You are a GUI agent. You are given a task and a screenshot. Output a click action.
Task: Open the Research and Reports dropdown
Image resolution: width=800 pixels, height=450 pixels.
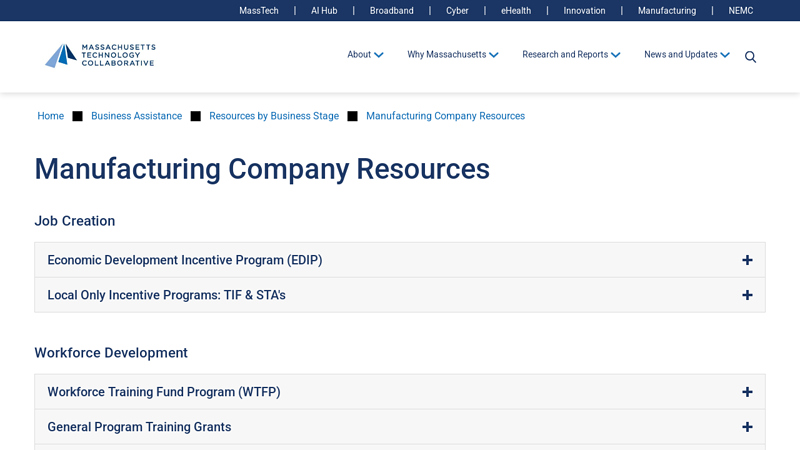(571, 55)
